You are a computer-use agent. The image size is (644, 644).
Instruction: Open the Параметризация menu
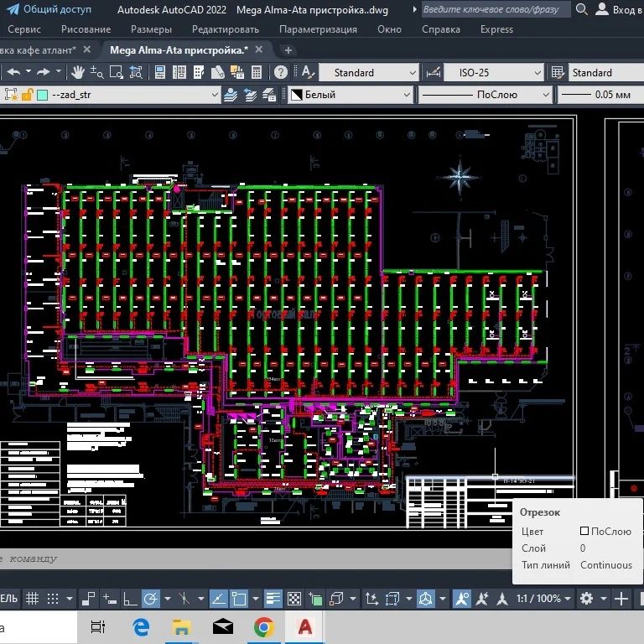point(319,29)
